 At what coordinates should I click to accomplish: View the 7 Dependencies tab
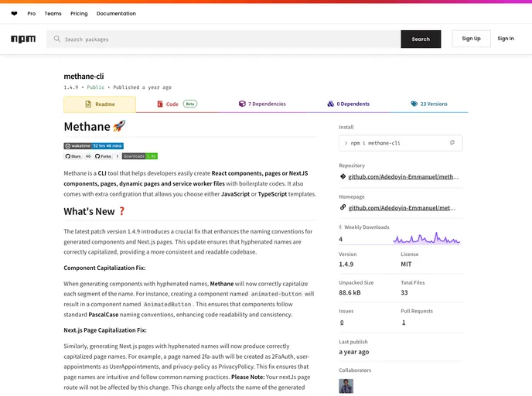tap(262, 104)
